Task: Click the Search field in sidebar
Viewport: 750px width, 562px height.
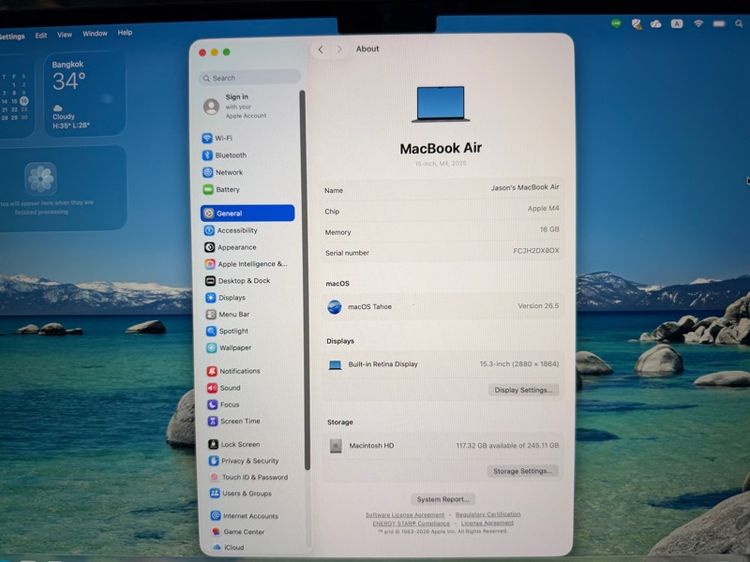Action: click(x=250, y=77)
